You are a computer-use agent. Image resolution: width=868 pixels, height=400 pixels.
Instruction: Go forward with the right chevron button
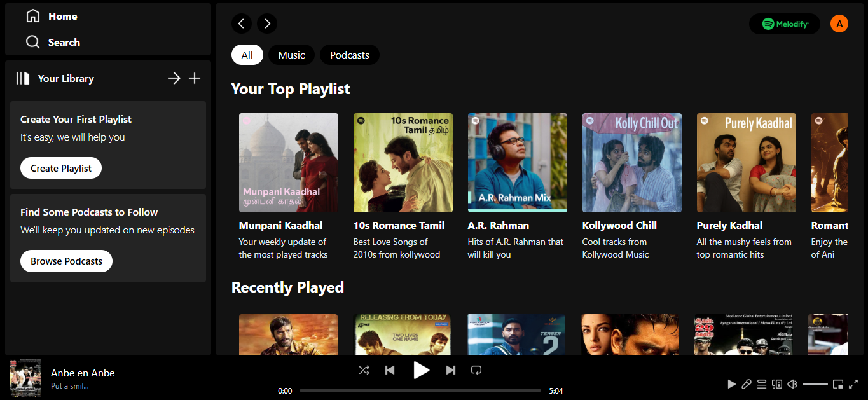coord(267,24)
